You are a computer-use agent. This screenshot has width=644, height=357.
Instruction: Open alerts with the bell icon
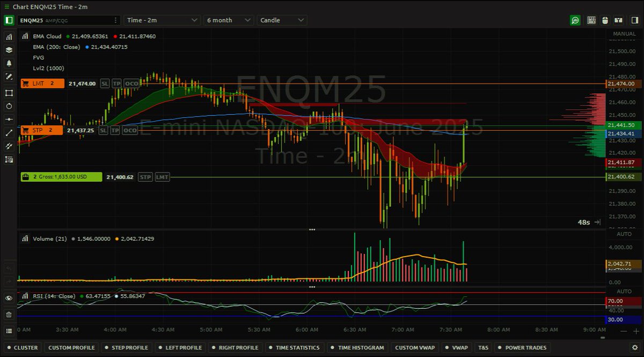pyautogui.click(x=9, y=63)
